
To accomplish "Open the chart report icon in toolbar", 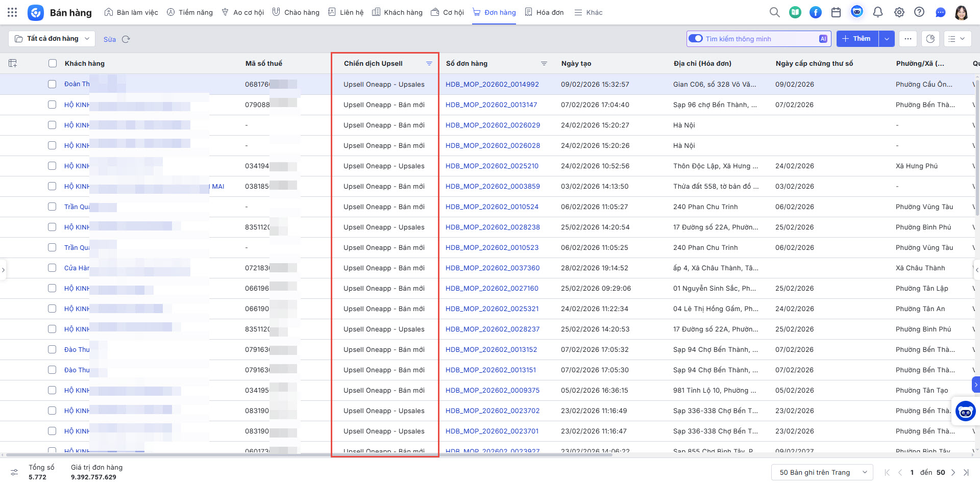I will (x=930, y=39).
